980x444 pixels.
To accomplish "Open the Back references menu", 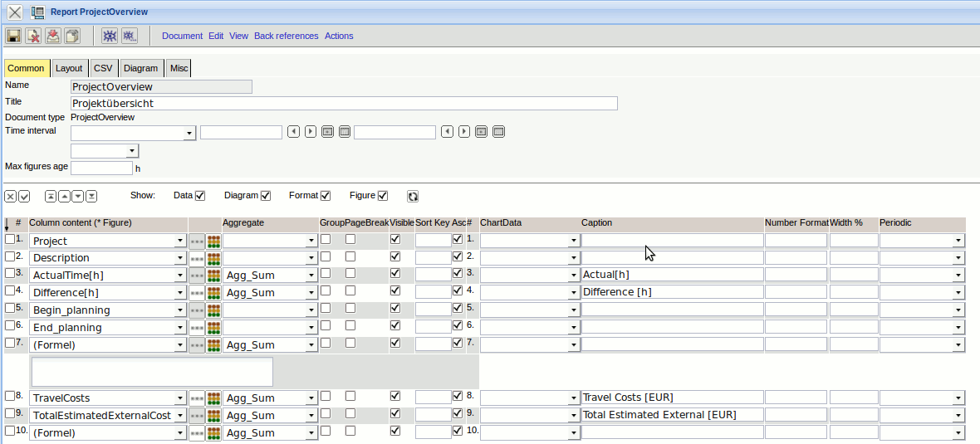I will 286,36.
